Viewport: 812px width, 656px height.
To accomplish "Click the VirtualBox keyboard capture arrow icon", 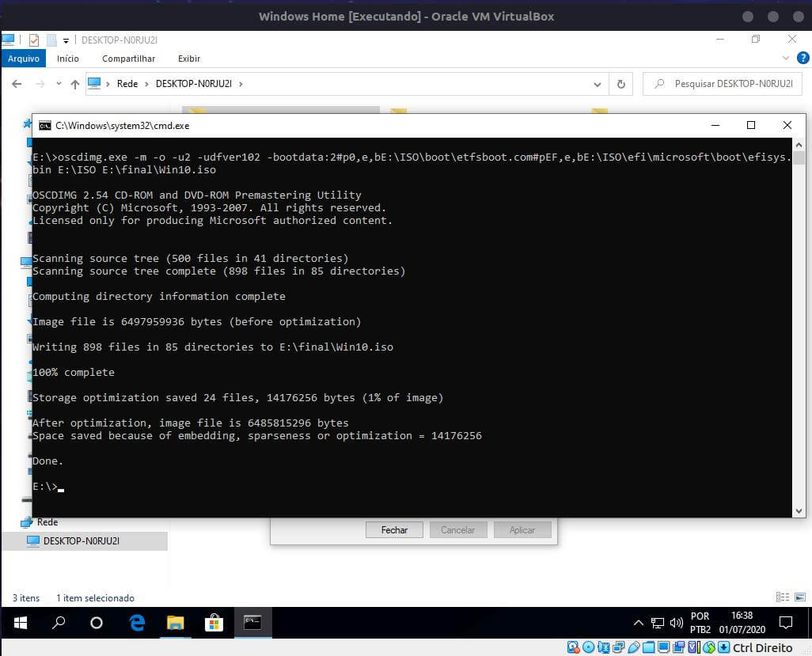I will click(x=724, y=647).
